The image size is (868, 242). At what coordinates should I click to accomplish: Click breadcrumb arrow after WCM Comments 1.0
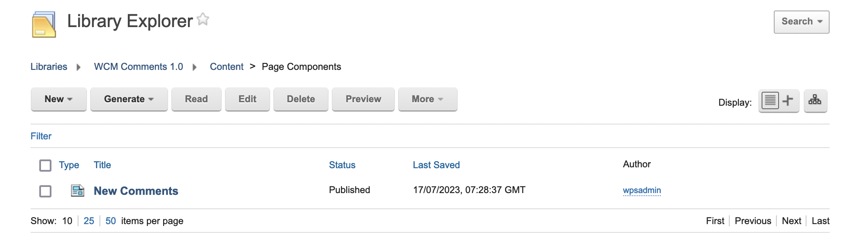[x=195, y=67]
